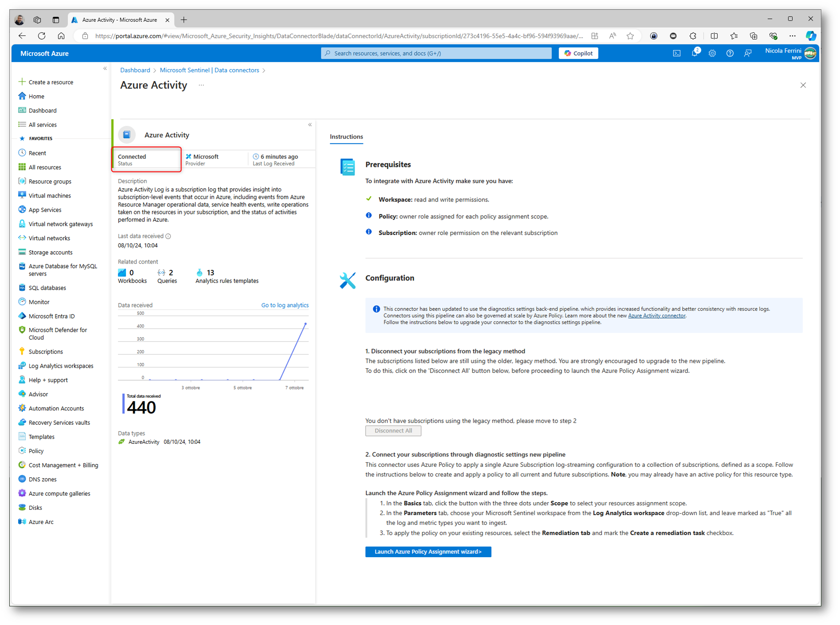The image size is (840, 625).
Task: Open Dashboard from the left menu
Action: (37, 110)
